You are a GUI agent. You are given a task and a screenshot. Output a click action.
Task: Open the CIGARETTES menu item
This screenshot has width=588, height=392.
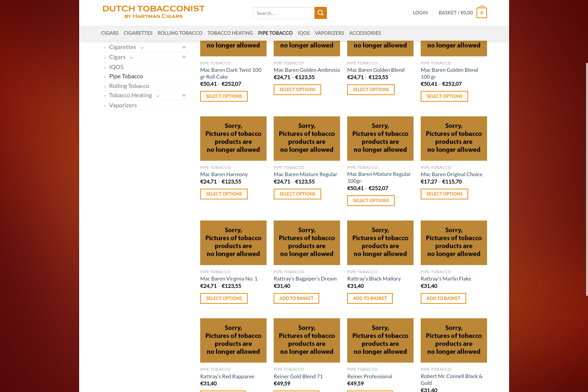point(138,33)
